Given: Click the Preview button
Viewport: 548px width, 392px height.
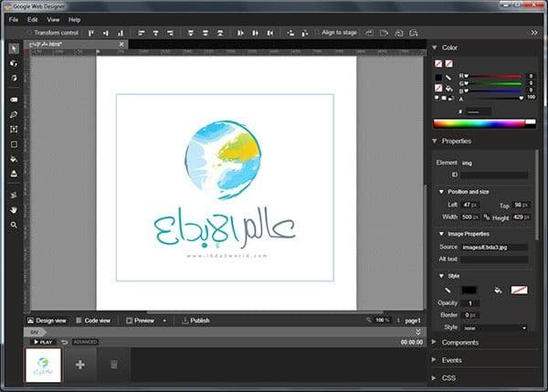Looking at the screenshot, I should point(146,321).
